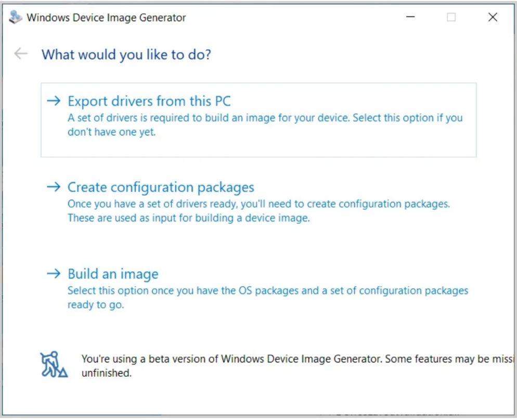Click arrow beside Export drivers from this PC
Viewport: 517px width, 420px height.
[x=54, y=100]
